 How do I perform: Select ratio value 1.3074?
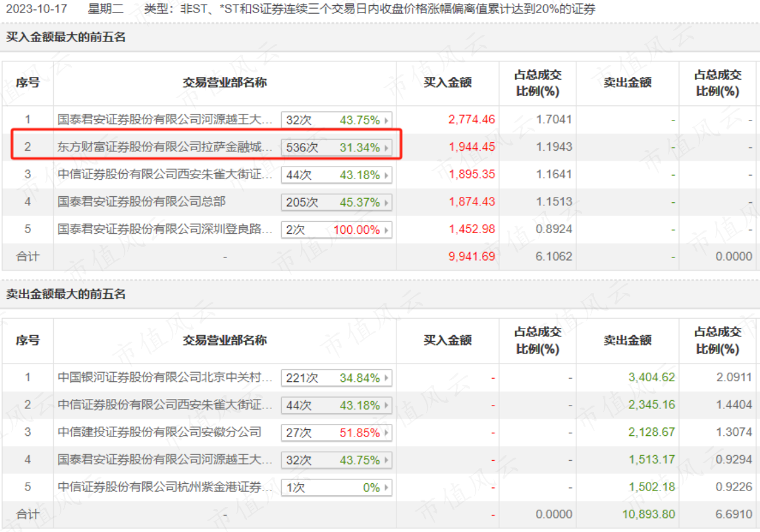click(734, 432)
